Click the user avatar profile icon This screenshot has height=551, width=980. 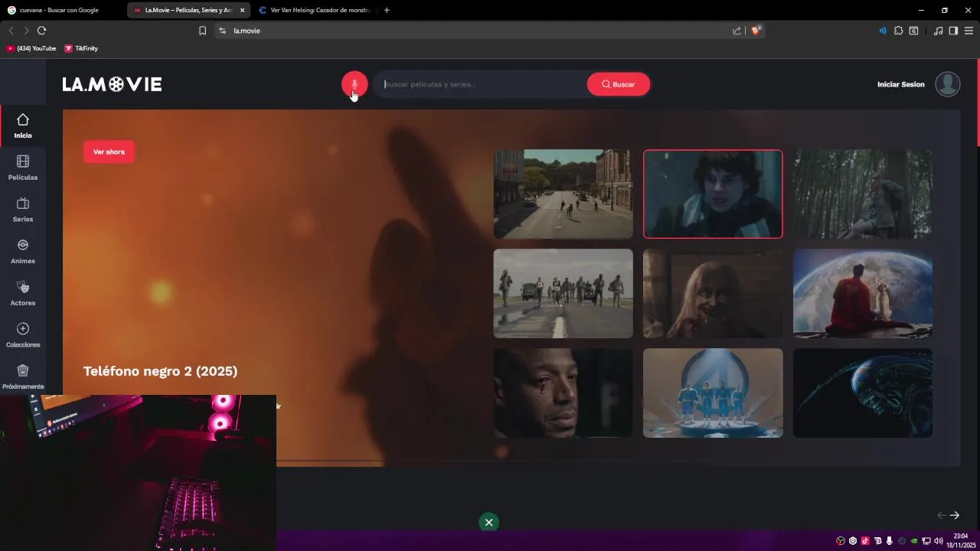[948, 84]
